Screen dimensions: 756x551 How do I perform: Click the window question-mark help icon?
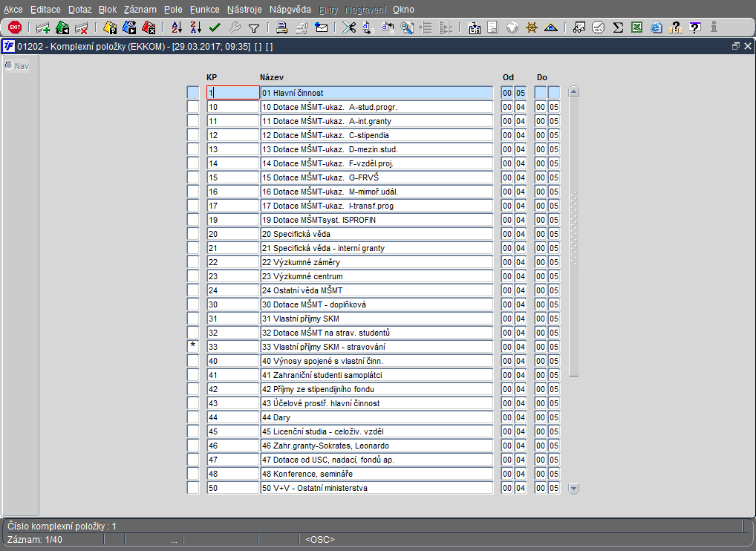tap(695, 28)
